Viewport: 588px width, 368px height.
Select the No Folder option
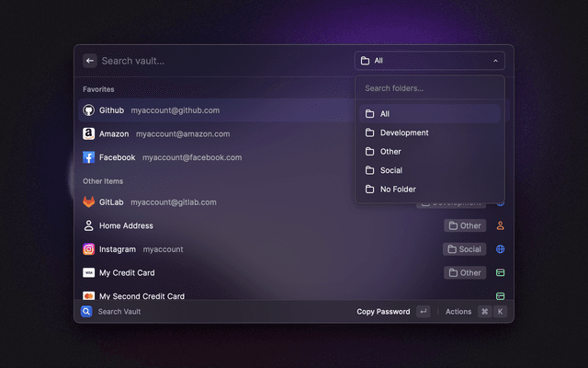pos(398,189)
